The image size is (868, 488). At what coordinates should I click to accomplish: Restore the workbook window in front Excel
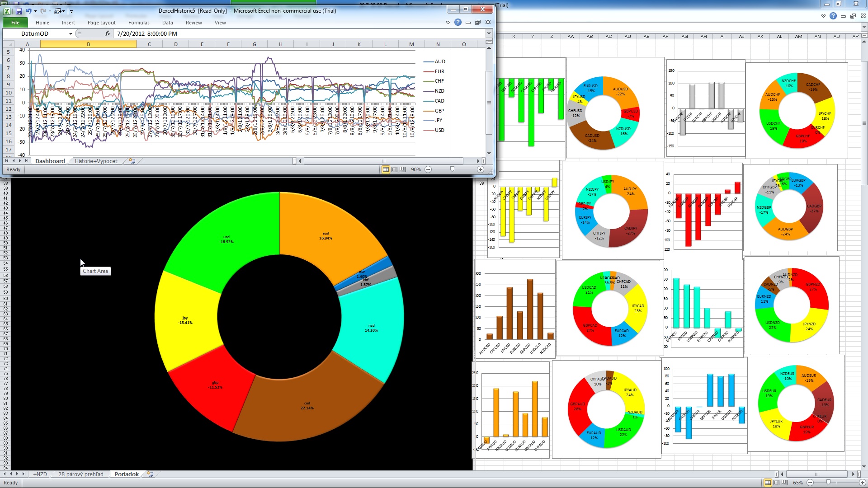pyautogui.click(x=478, y=22)
